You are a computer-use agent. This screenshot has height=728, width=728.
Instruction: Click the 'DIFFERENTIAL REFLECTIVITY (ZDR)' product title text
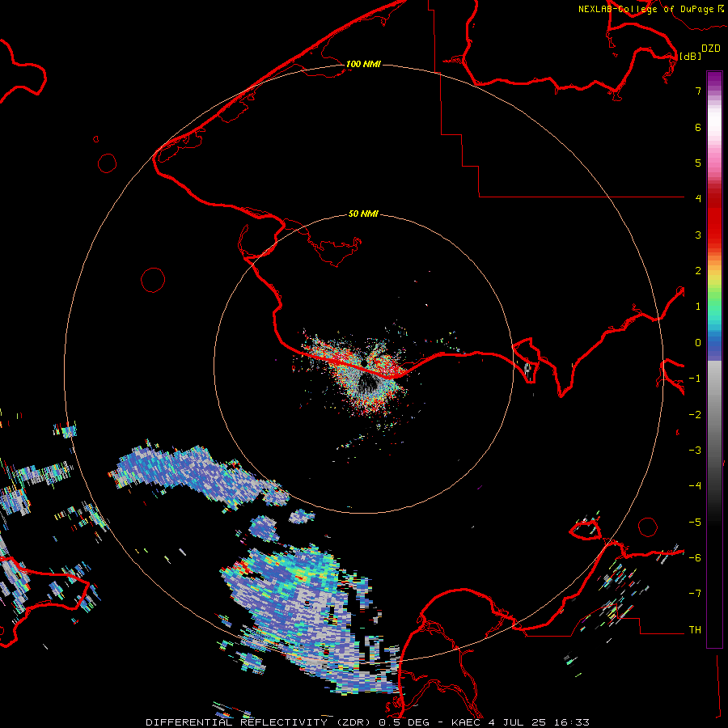point(259,722)
